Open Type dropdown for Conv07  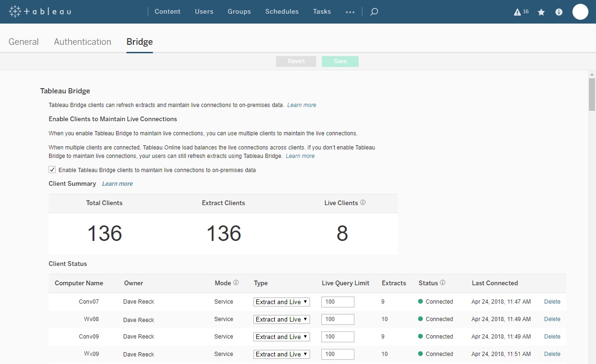tap(282, 302)
